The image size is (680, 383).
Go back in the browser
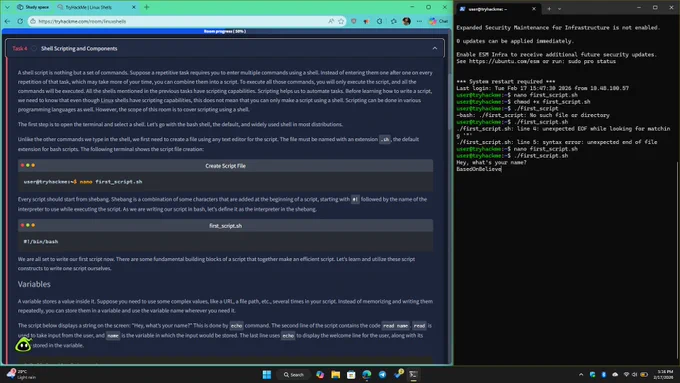coord(7,21)
